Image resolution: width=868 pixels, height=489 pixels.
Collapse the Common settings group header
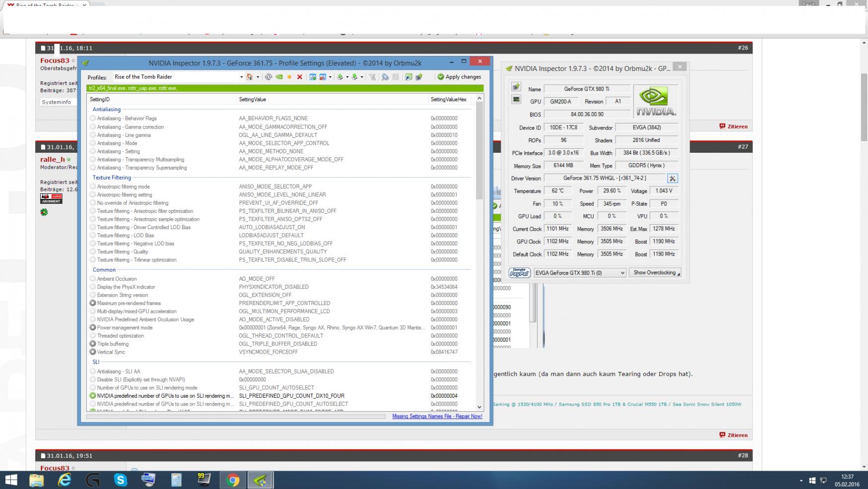(x=104, y=270)
